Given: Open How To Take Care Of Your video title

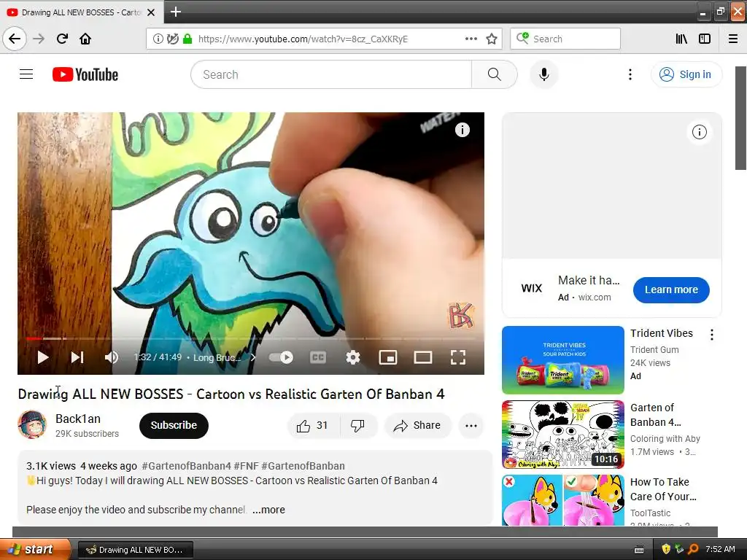Looking at the screenshot, I should pyautogui.click(x=663, y=489).
